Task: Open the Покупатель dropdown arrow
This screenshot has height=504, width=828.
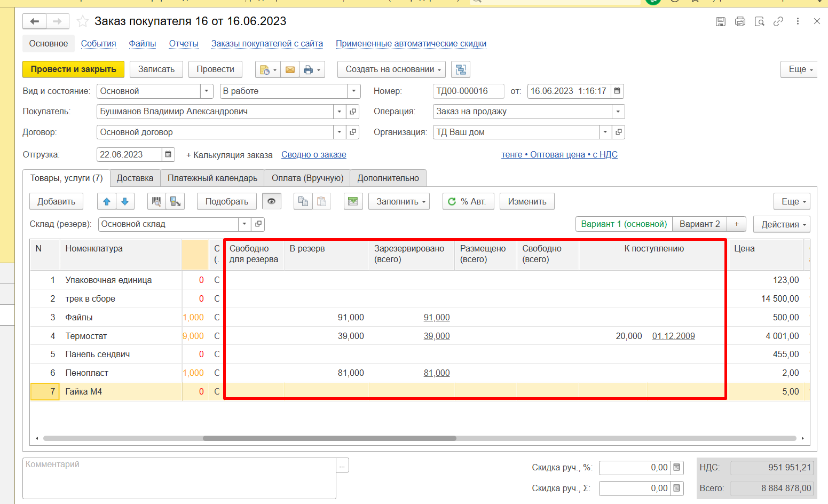Action: 340,112
